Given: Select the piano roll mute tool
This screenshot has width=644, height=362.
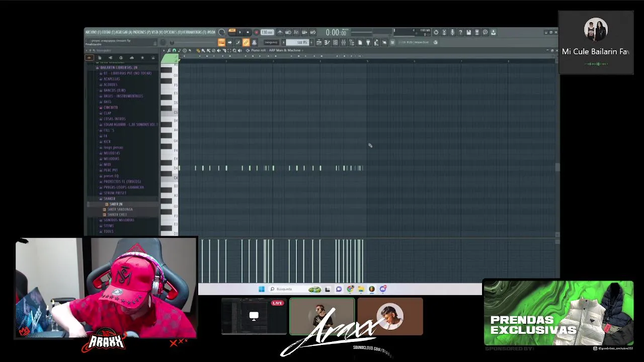Looking at the screenshot, I should click(219, 50).
